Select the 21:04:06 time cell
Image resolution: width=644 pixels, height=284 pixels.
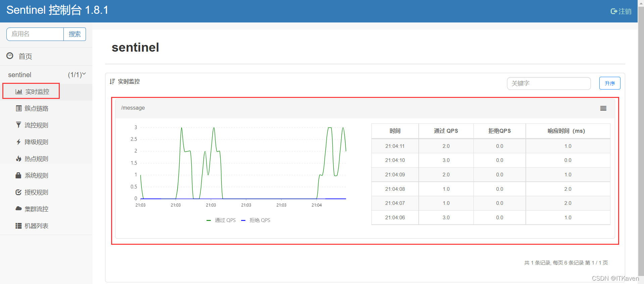point(395,218)
